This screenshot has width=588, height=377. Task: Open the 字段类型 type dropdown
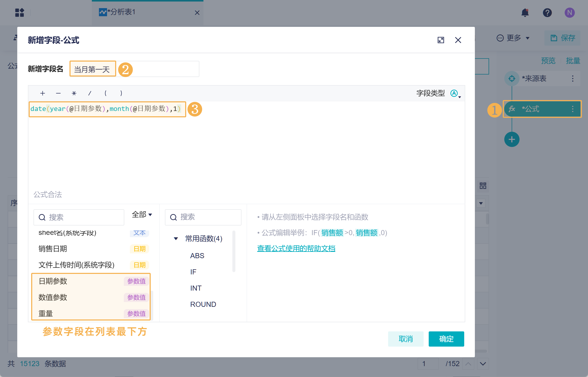pos(456,93)
